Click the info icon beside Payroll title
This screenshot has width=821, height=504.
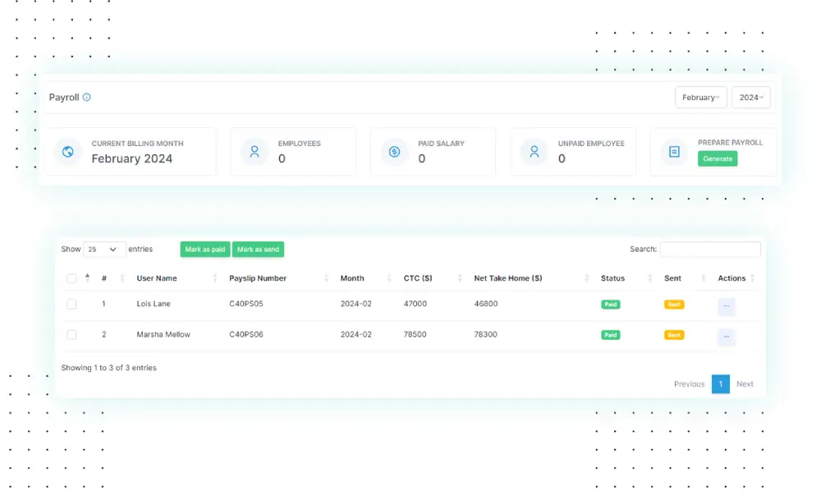pos(87,97)
